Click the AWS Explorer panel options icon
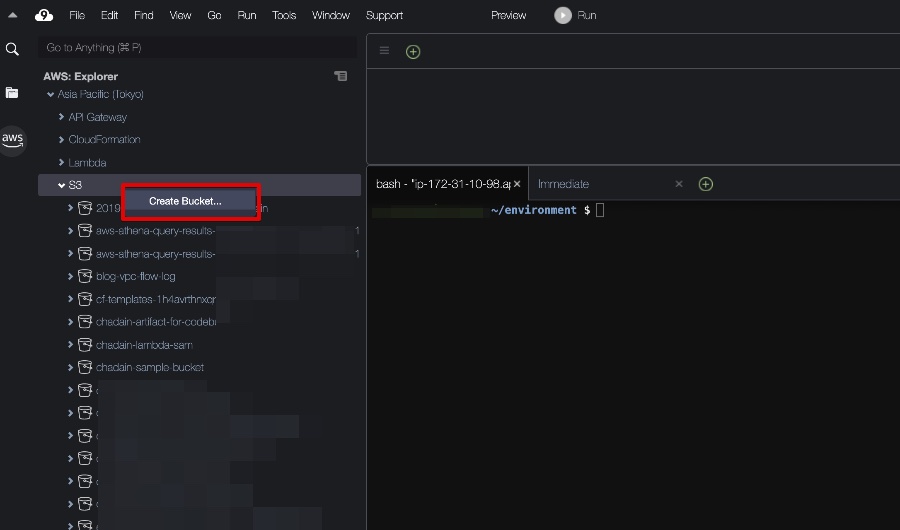 point(340,76)
